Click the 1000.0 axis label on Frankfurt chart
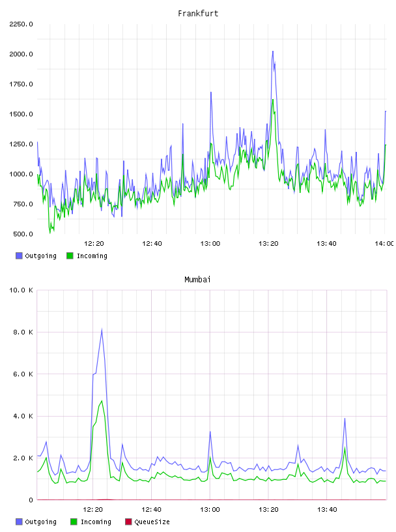396x532 pixels. (21, 174)
